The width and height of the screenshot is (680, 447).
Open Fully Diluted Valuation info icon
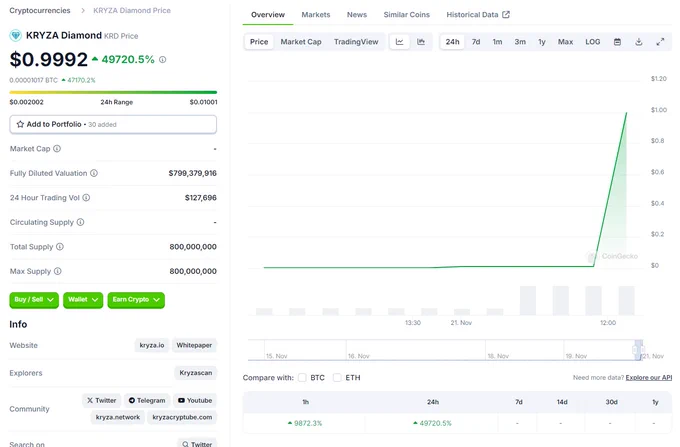[94, 173]
